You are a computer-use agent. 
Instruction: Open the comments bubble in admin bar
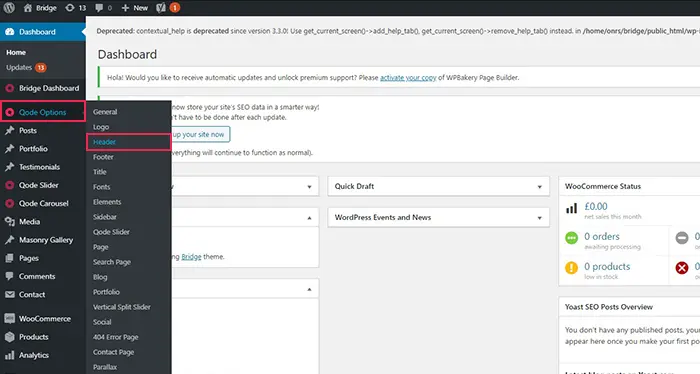tap(104, 8)
